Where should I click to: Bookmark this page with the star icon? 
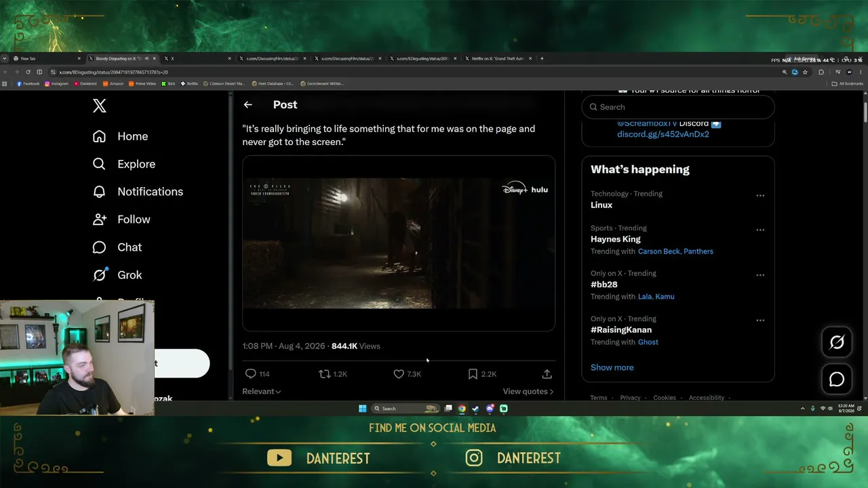[805, 72]
